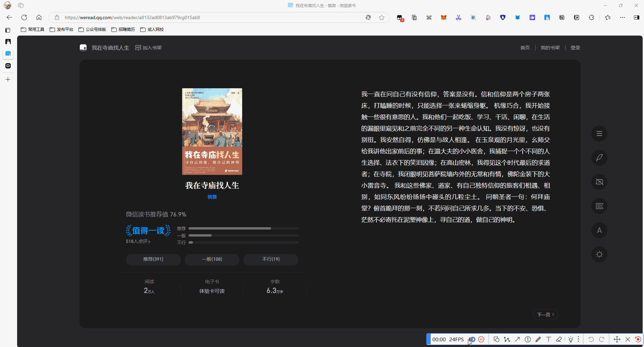
Task: Click 下一页 to go to next page
Action: click(x=545, y=314)
